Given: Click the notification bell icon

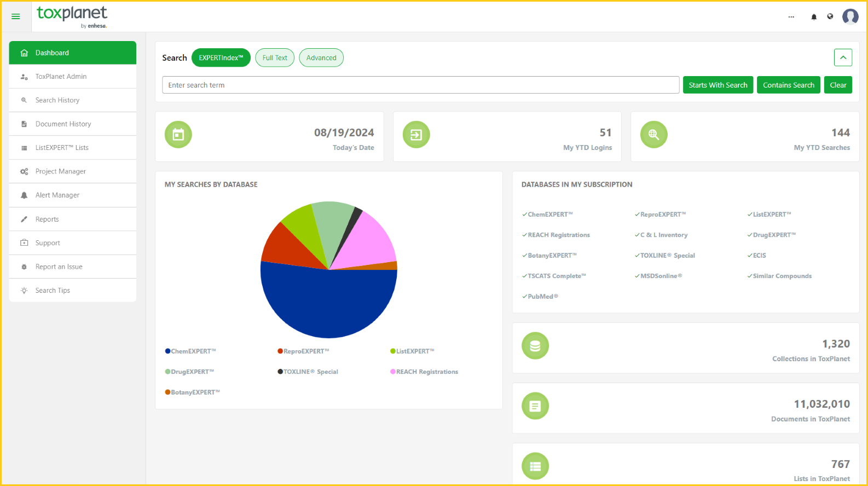Looking at the screenshot, I should point(814,17).
